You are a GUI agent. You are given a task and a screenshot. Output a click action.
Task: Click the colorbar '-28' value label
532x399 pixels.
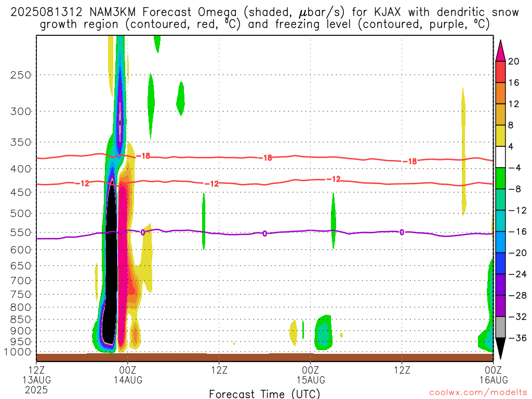pos(517,296)
